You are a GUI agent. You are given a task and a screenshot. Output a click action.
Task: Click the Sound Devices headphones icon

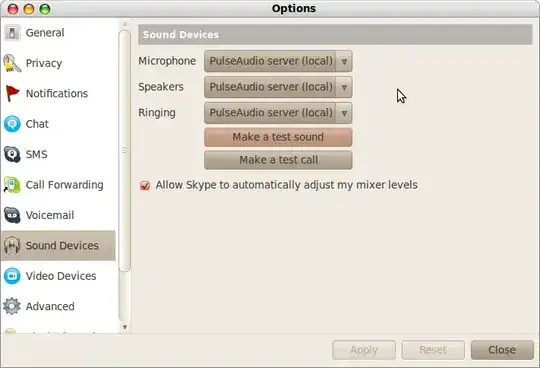[12, 245]
